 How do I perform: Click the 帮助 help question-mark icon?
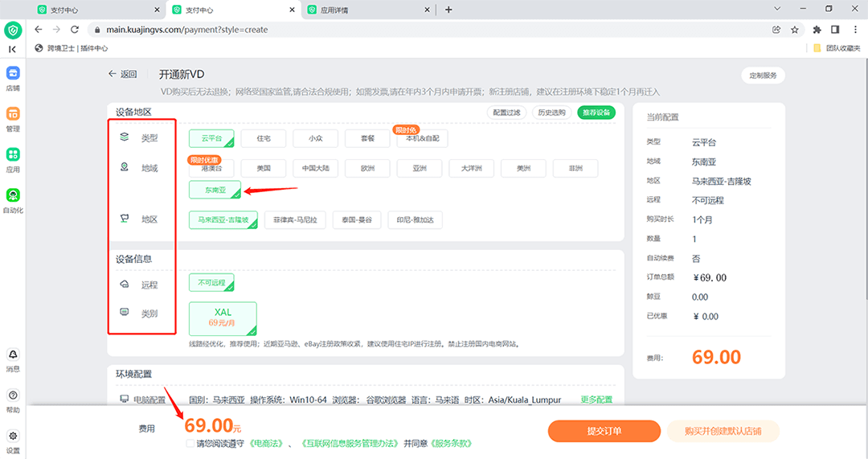pyautogui.click(x=13, y=395)
